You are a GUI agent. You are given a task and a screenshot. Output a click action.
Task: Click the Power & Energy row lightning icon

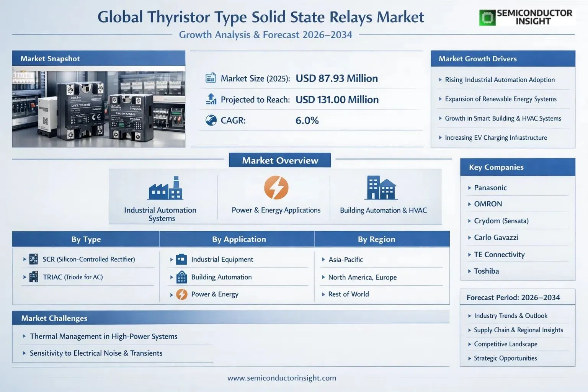tap(181, 294)
